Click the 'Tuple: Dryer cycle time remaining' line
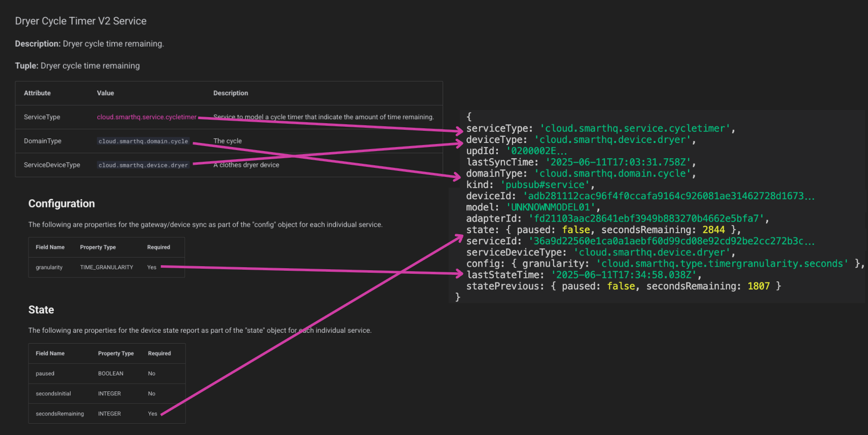 (77, 66)
